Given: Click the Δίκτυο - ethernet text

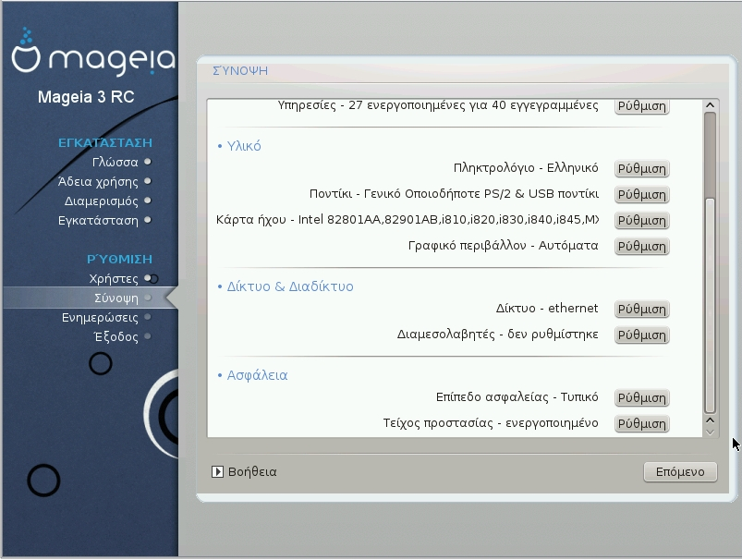Looking at the screenshot, I should tap(547, 308).
